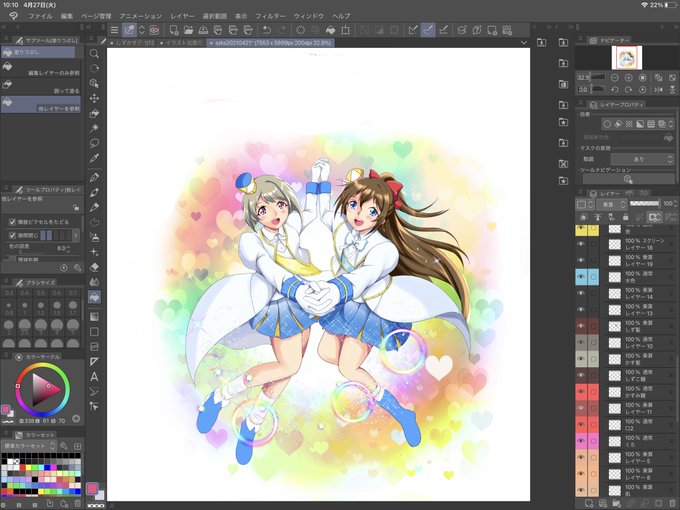Click the Redo icon in command bar
The width and height of the screenshot is (680, 510).
[281, 30]
